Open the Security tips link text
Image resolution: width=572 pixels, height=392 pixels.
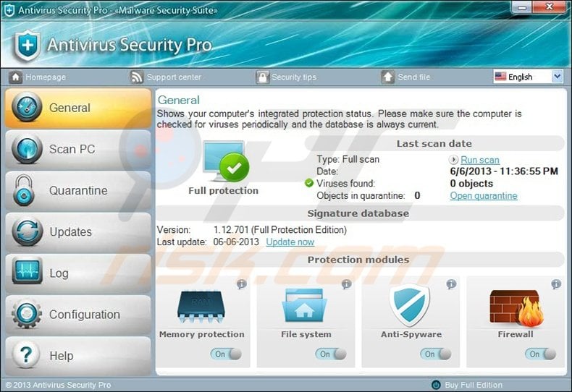tap(294, 77)
